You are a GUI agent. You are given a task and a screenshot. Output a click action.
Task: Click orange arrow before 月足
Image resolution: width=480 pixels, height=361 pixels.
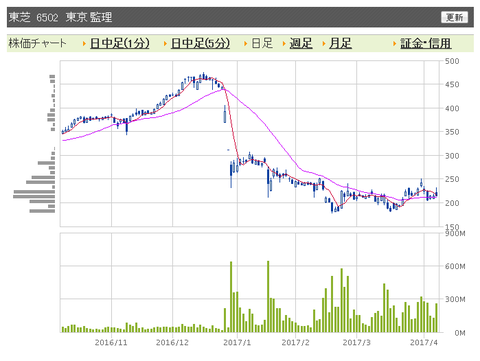324,44
